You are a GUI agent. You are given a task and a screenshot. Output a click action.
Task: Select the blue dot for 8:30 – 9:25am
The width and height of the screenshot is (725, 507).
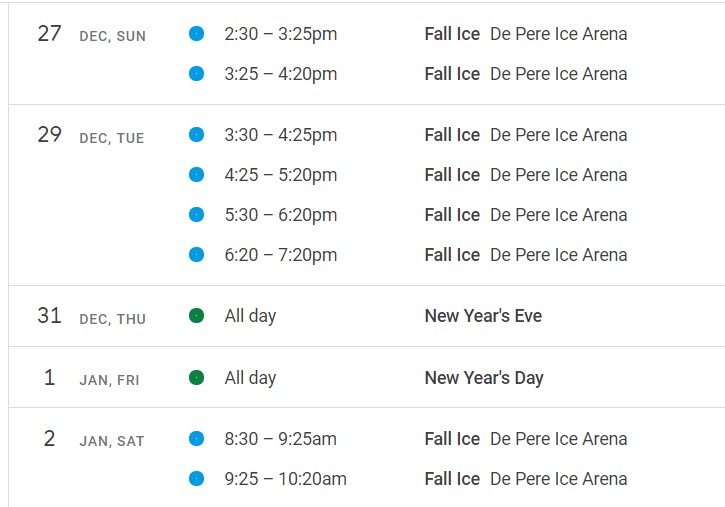click(197, 439)
